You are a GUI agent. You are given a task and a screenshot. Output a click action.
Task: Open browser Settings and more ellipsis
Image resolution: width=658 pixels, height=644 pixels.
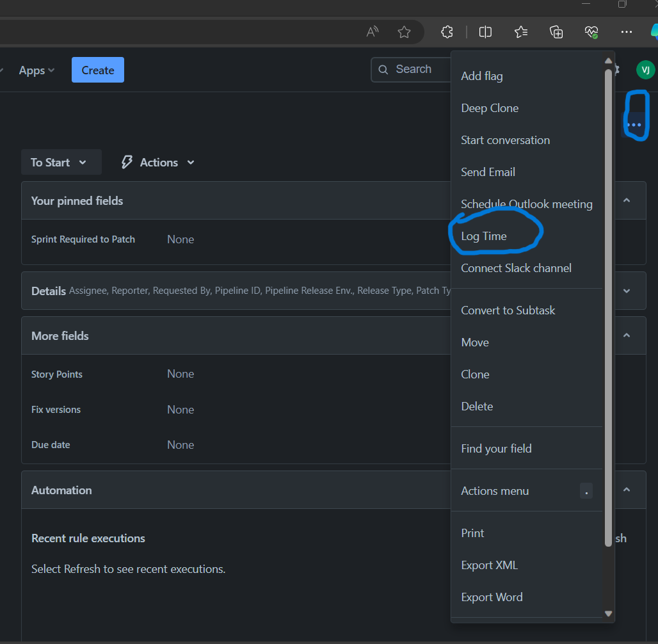(x=627, y=32)
